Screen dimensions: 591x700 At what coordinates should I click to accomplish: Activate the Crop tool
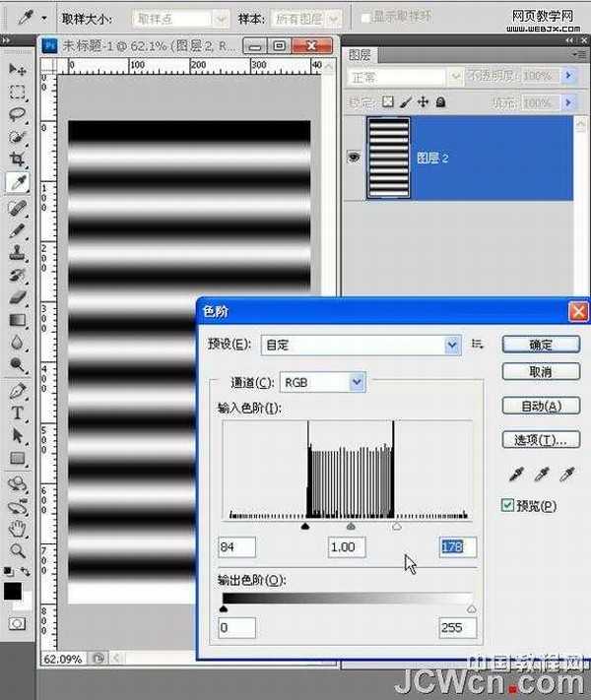18,159
